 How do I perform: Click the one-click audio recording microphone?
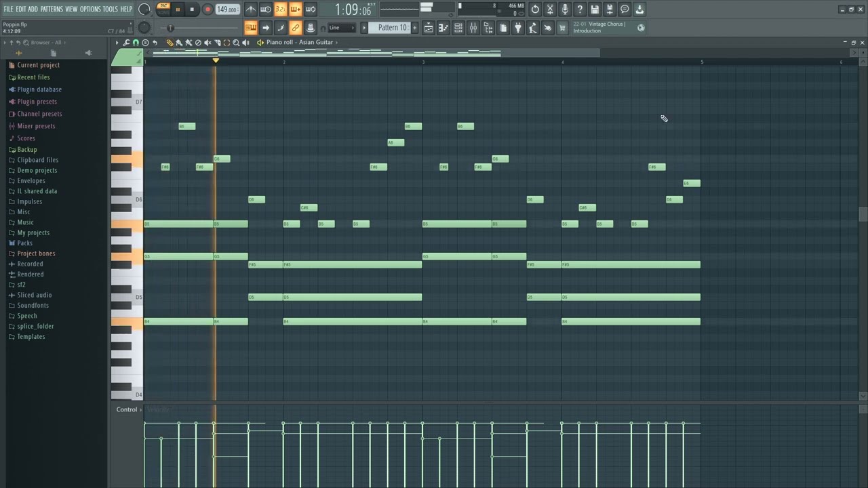565,9
